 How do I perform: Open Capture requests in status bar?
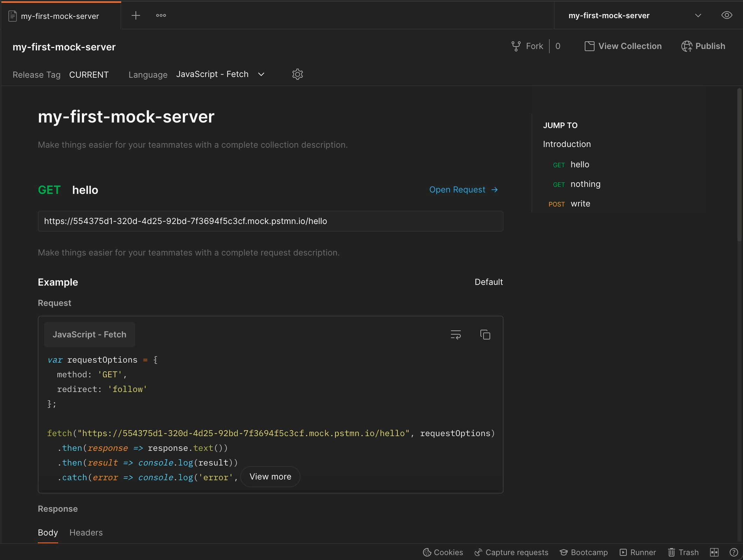(511, 552)
